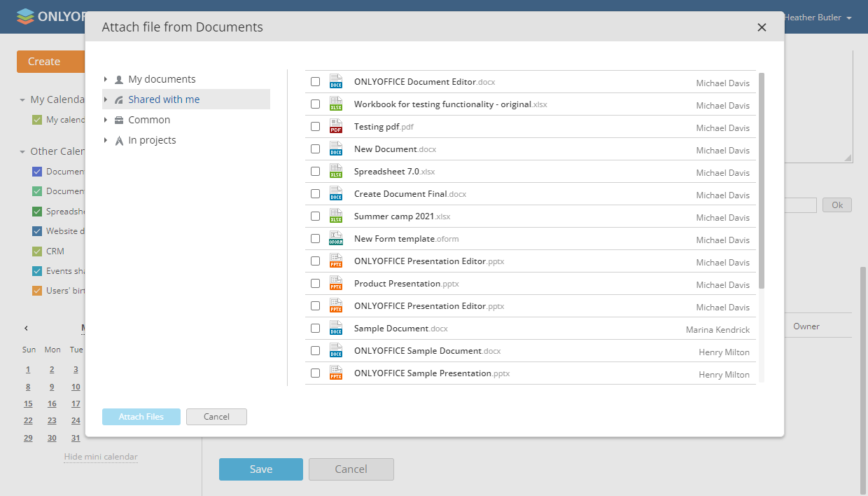Expand the In projects tree arrow
The width and height of the screenshot is (868, 496).
(x=106, y=141)
